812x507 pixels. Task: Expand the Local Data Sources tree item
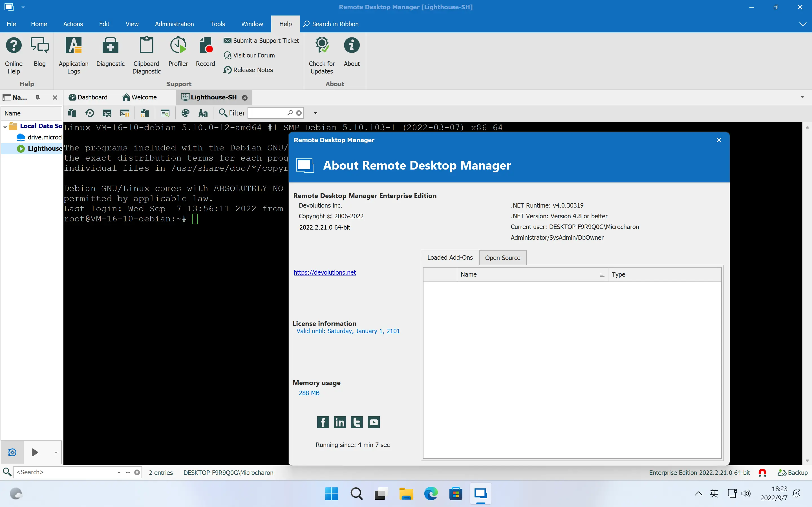[5, 126]
